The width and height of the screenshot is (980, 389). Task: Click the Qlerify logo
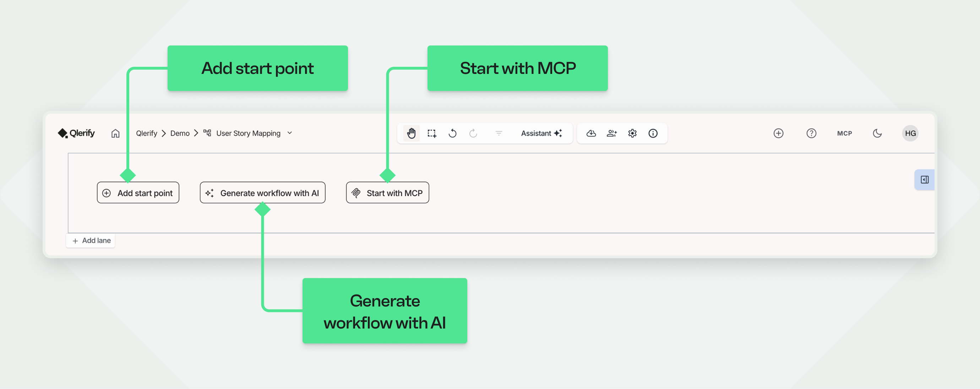click(x=76, y=133)
